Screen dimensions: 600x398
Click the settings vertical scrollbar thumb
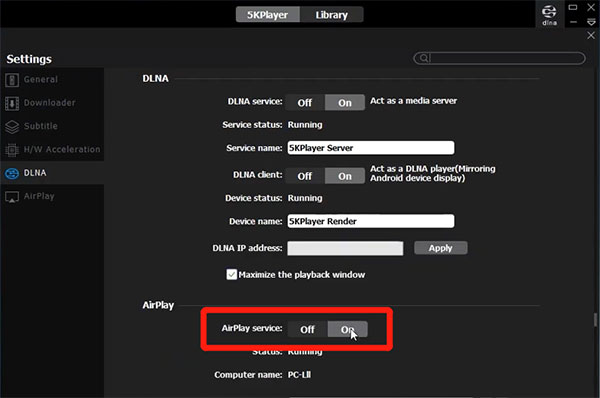coord(595,320)
